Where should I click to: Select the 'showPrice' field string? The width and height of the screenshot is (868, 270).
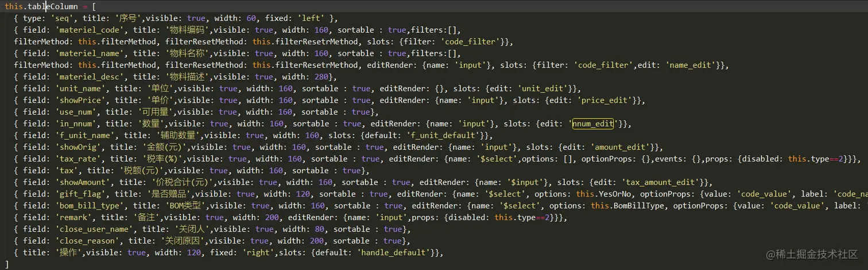click(x=82, y=100)
